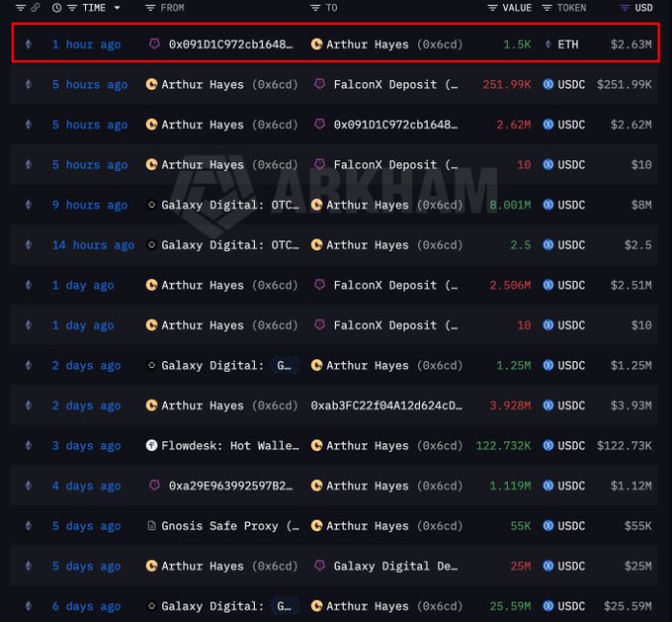Click the Arthur Hayes avatar in the 55K row
The width and height of the screenshot is (672, 622).
coord(316,525)
